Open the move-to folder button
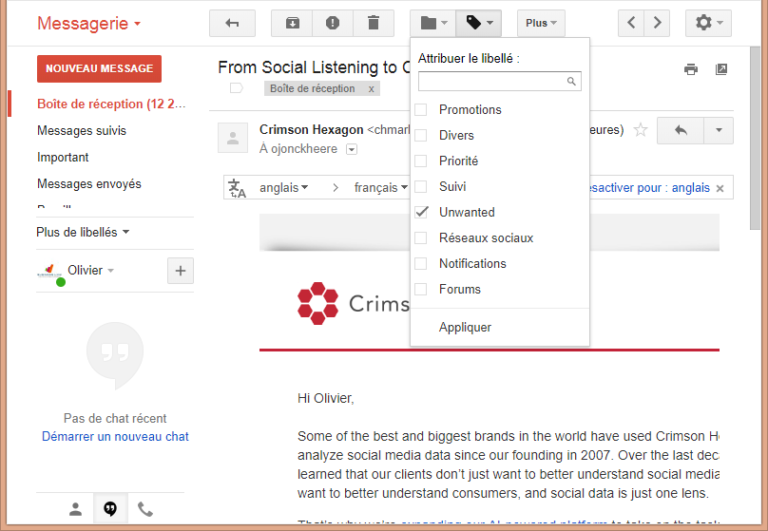The height and width of the screenshot is (531, 768). [x=433, y=23]
